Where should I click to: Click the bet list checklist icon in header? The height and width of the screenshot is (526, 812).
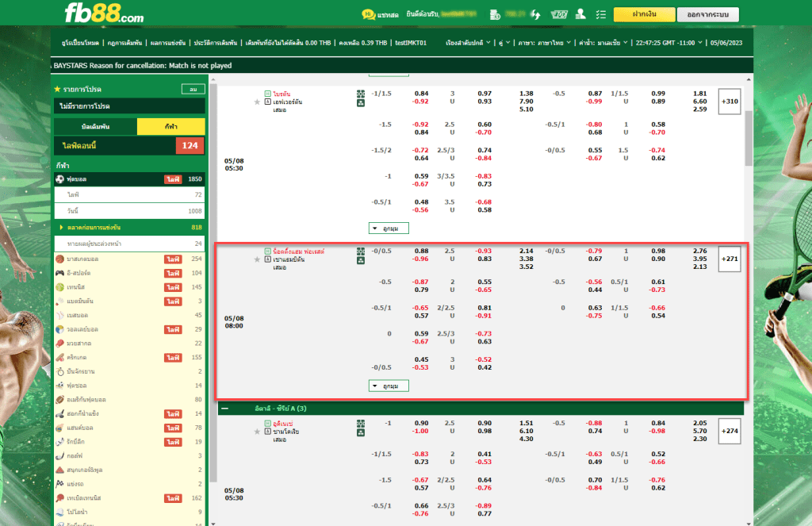pos(599,14)
